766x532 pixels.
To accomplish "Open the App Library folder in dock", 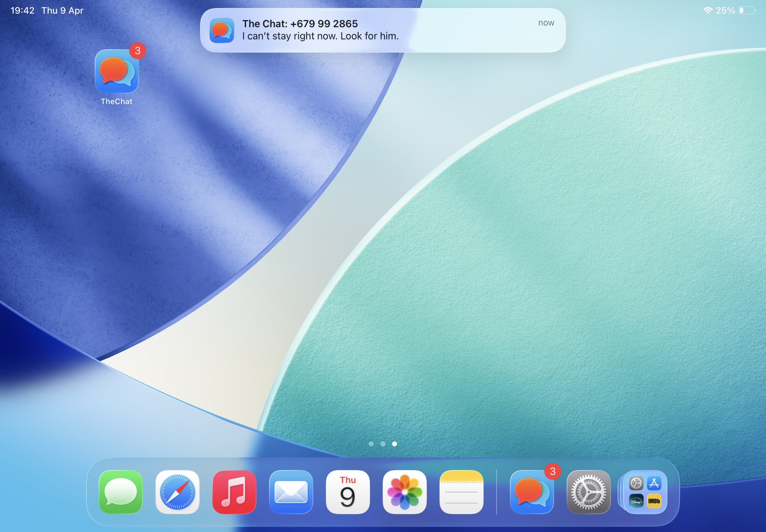I will (645, 492).
